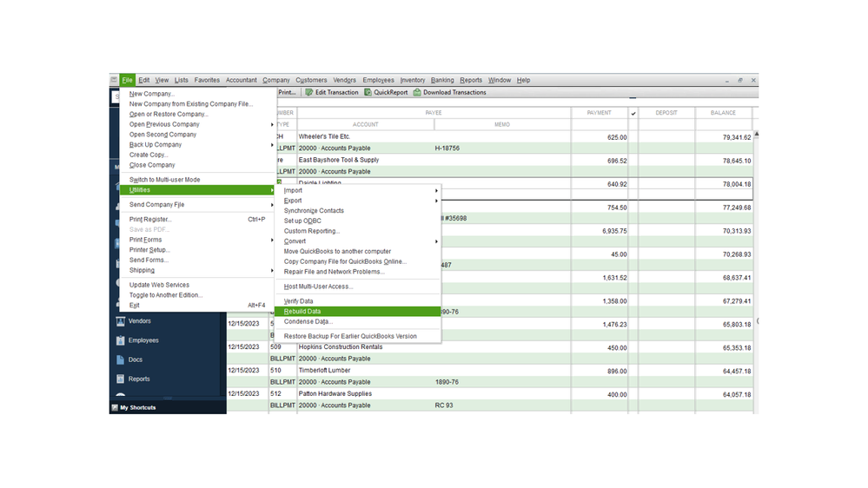Click Wheeler's Tile Etc. payee cell

[x=324, y=136]
